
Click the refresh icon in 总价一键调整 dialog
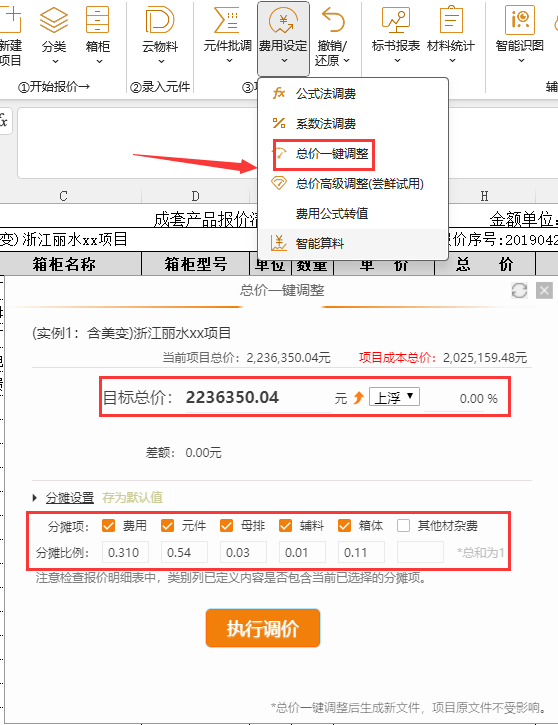pos(519,291)
